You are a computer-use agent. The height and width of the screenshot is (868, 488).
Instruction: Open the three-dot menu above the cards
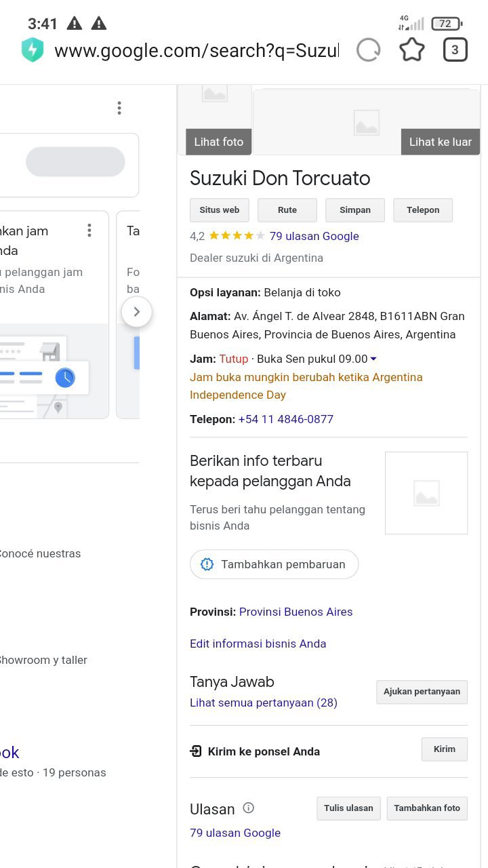(119, 108)
